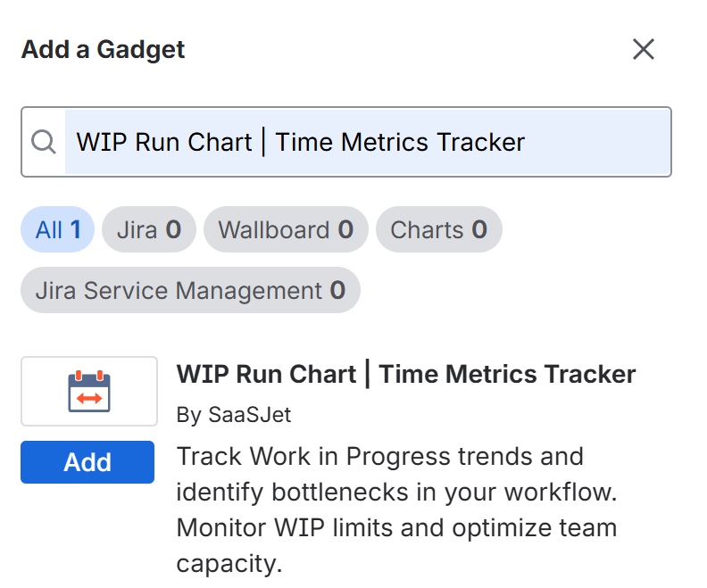Click the zero count beside Charts
The image size is (707, 588).
(479, 230)
